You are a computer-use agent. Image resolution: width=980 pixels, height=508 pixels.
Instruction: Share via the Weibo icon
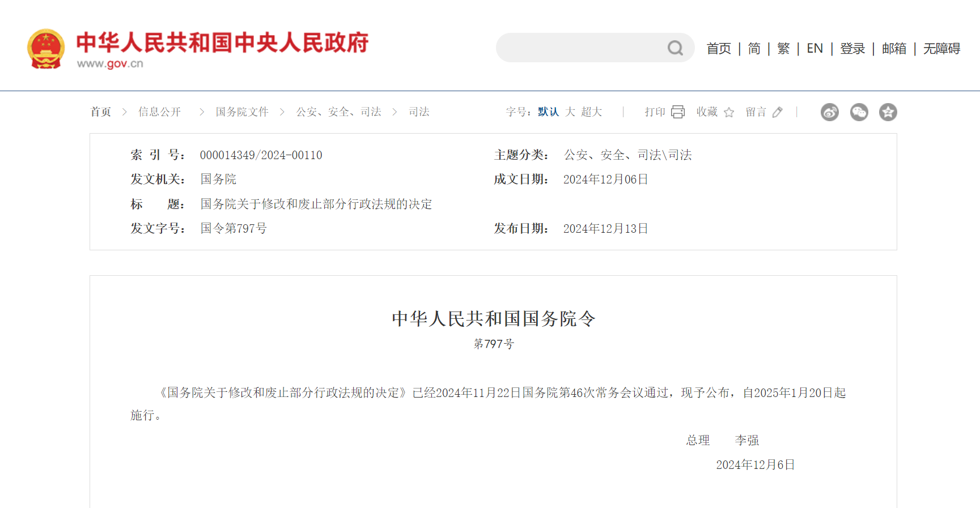[830, 112]
